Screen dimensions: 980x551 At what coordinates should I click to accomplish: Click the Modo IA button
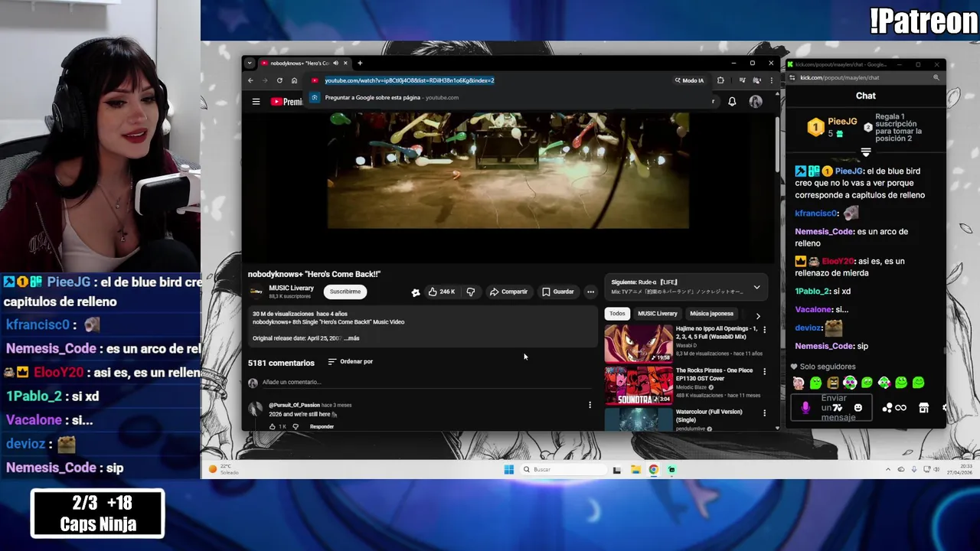[688, 80]
